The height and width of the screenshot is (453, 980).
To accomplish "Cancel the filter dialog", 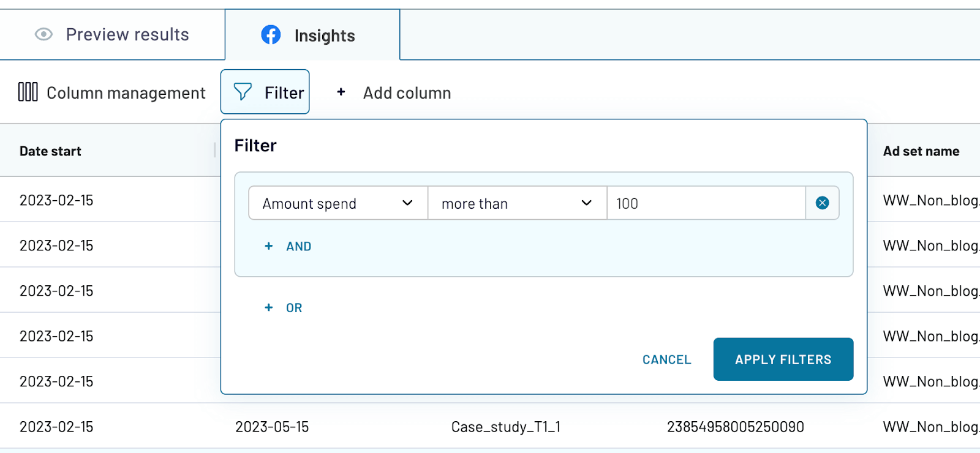I will [x=666, y=360].
